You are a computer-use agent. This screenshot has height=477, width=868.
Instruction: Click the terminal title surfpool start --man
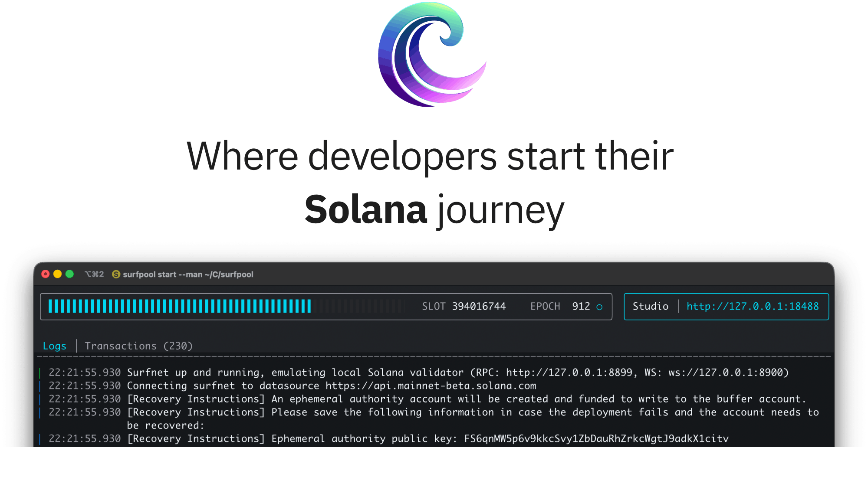(188, 274)
